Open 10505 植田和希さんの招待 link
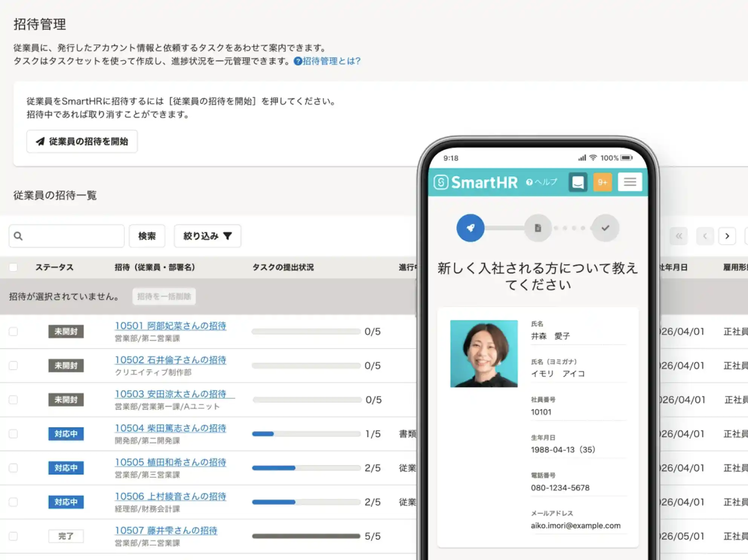Viewport: 748px width, 560px height. (x=170, y=462)
